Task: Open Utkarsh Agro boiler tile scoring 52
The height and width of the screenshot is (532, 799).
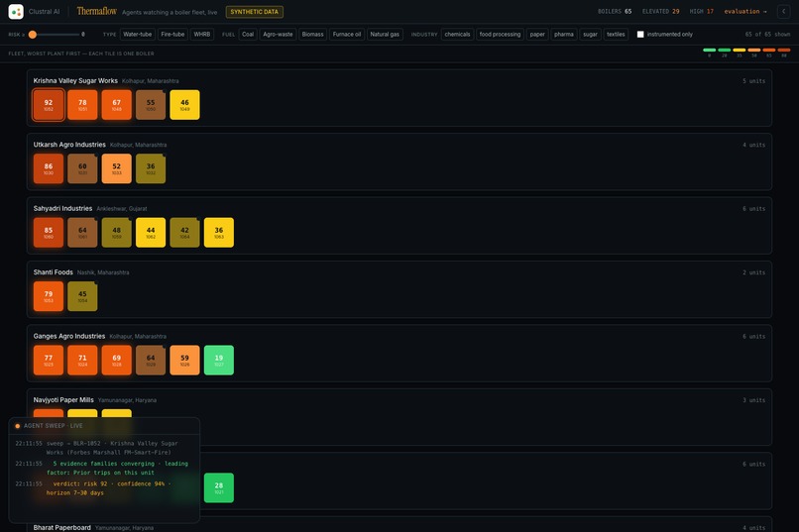Action: 117,168
